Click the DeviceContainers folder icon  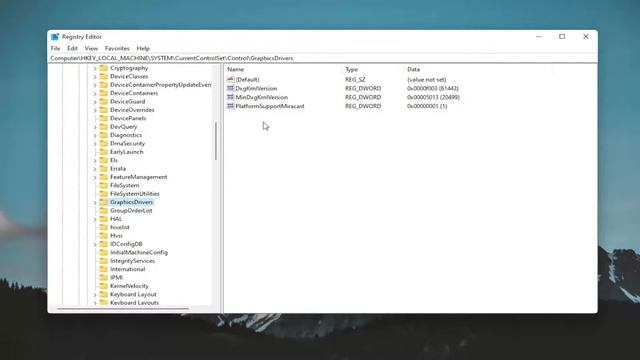click(x=104, y=93)
